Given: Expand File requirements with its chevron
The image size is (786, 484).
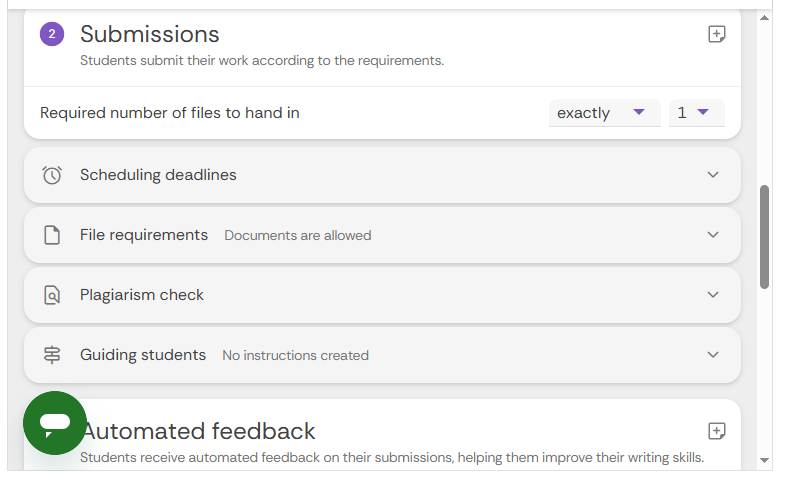Looking at the screenshot, I should [x=713, y=235].
